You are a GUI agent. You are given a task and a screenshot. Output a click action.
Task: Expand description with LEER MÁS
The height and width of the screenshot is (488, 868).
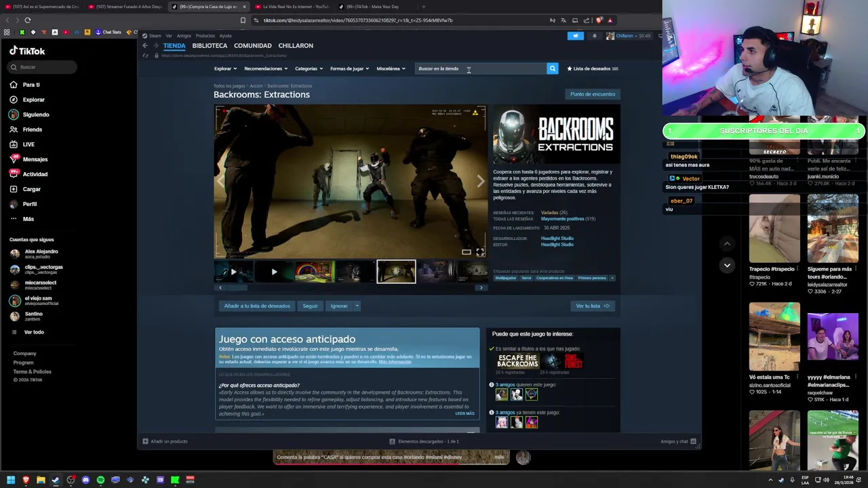[x=465, y=413]
